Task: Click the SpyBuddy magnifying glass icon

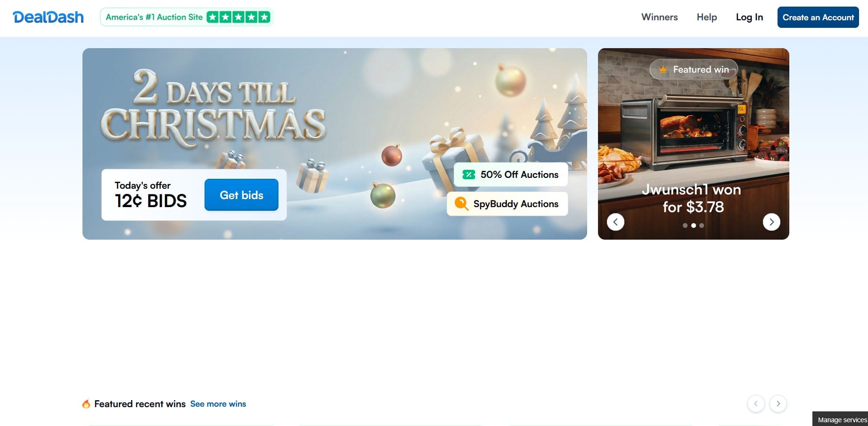Action: pyautogui.click(x=461, y=204)
